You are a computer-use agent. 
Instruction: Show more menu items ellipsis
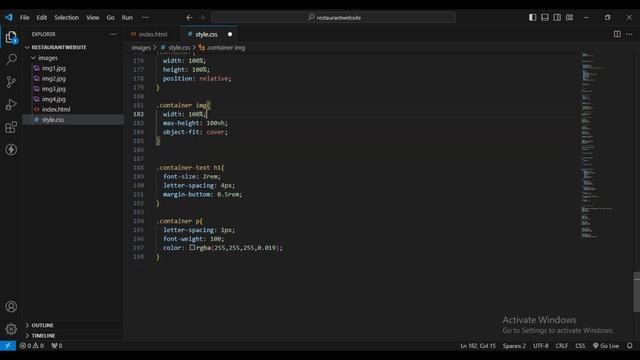tap(145, 18)
